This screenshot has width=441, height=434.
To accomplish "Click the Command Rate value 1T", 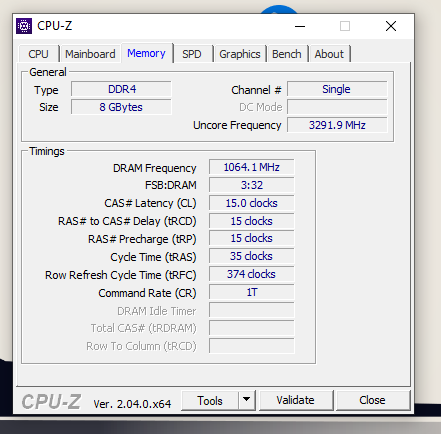I will tap(252, 292).
